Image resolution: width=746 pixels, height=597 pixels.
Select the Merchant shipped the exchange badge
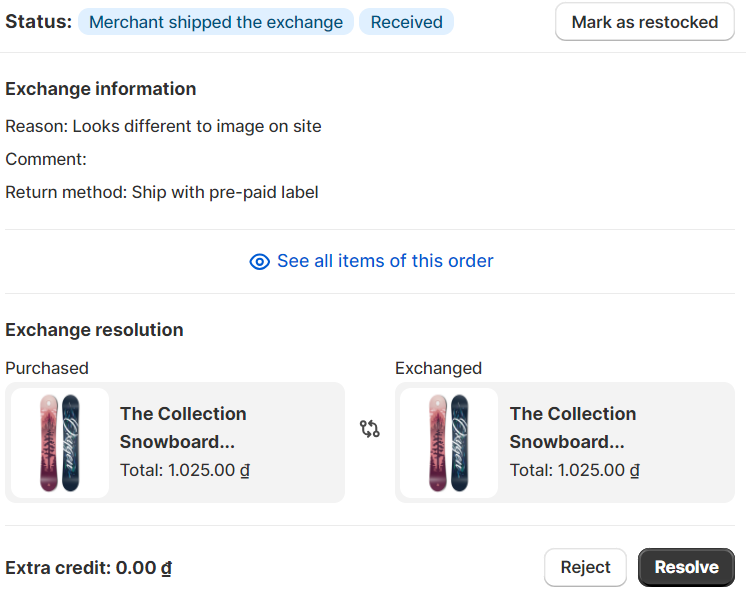tap(215, 22)
